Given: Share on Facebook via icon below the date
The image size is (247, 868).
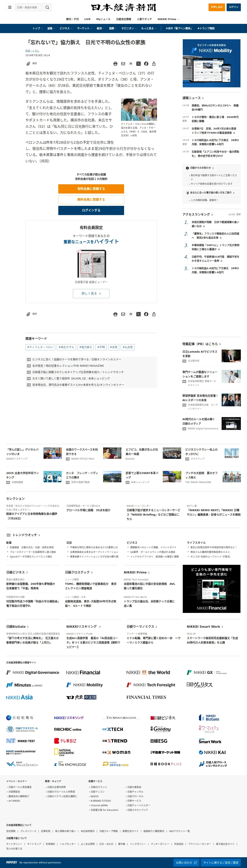Looking at the screenshot, I should 146,64.
